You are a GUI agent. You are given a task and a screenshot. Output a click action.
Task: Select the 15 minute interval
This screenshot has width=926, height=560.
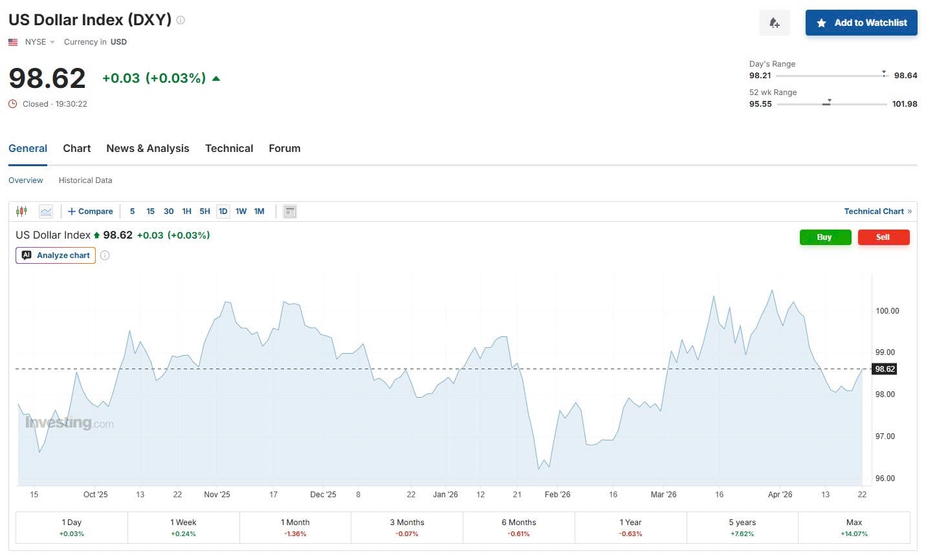[150, 211]
